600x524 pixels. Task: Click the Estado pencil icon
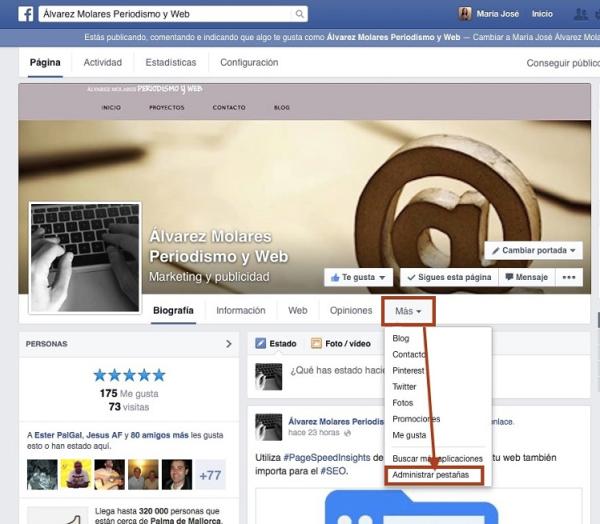click(x=261, y=343)
